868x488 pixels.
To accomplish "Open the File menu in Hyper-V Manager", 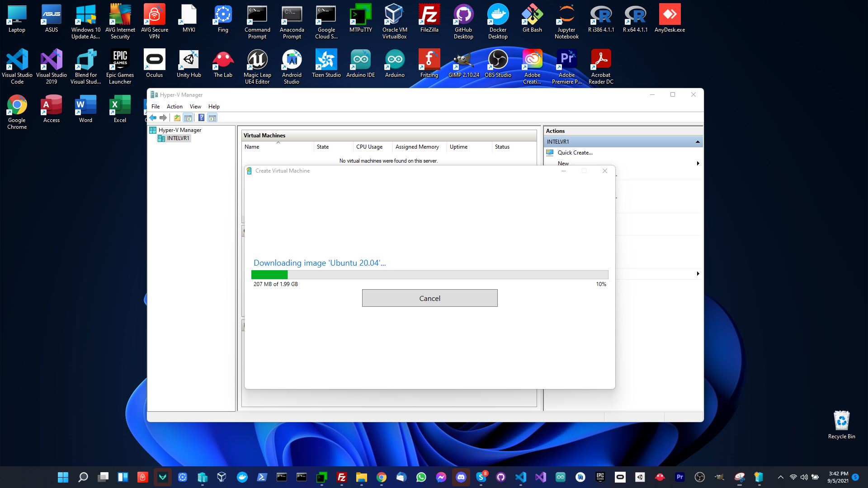I will (156, 107).
